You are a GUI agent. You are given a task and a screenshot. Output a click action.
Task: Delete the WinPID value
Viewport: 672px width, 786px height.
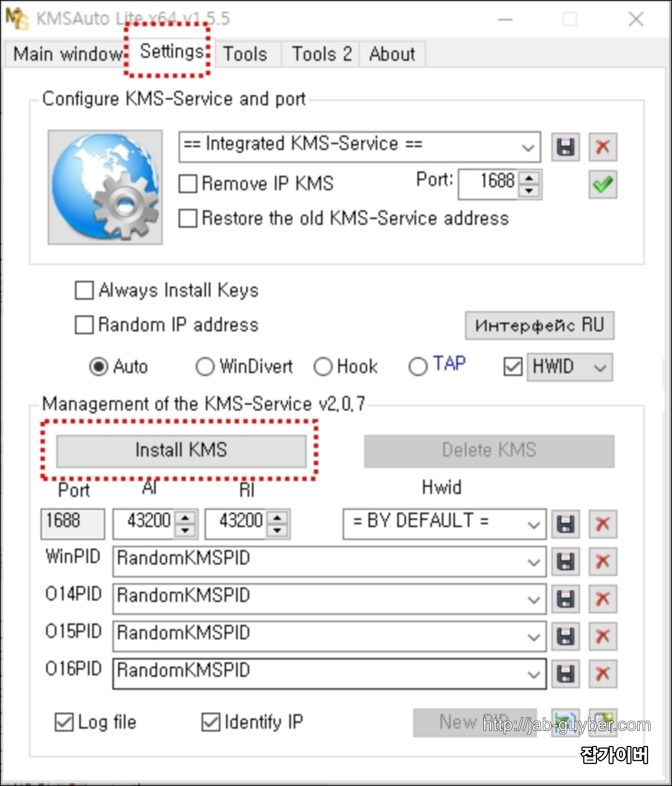click(x=603, y=561)
